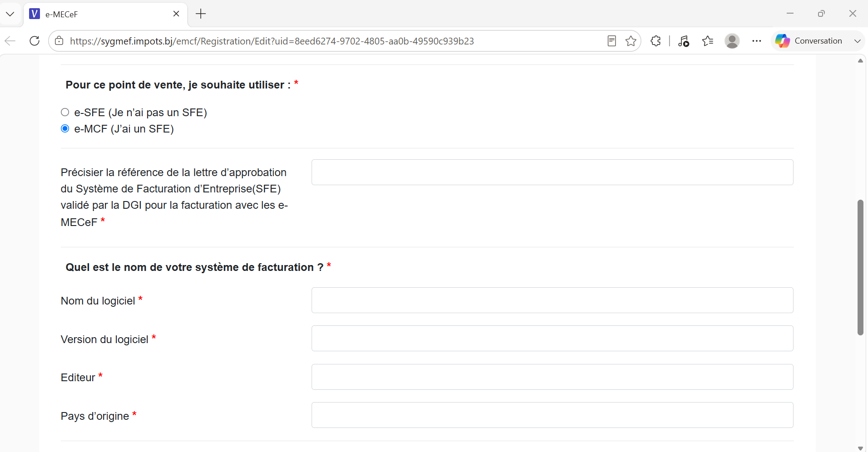Open the Copilot Conversation button

(808, 41)
